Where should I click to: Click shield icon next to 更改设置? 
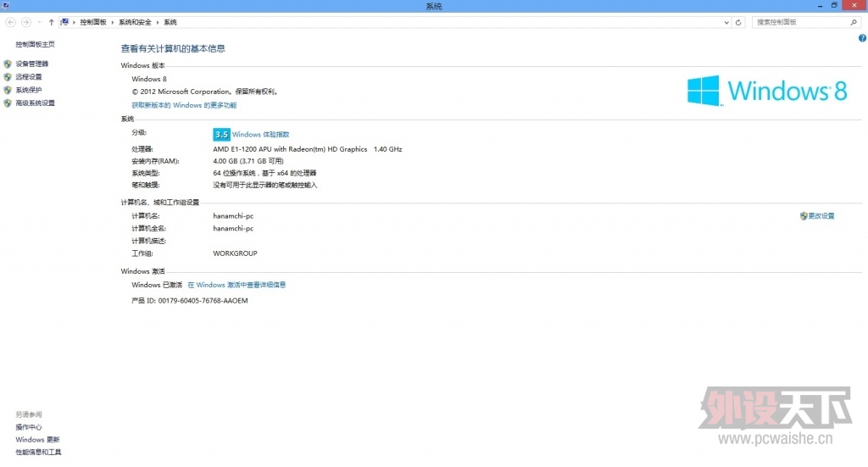(x=804, y=216)
